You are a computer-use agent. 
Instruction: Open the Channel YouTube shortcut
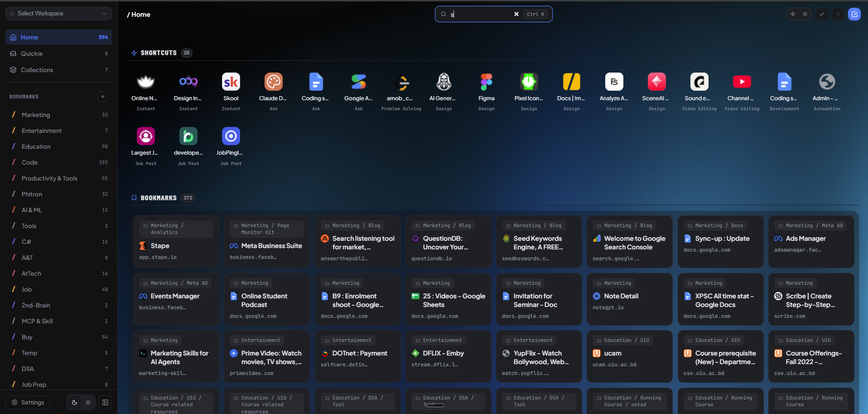(742, 82)
